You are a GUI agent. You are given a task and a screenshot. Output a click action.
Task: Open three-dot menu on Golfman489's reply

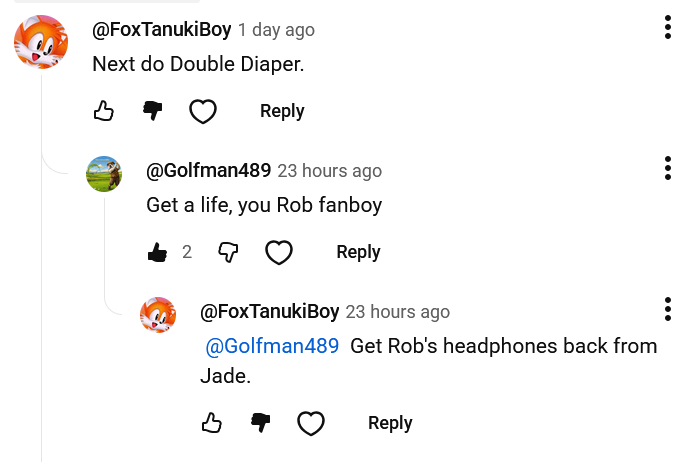point(668,168)
